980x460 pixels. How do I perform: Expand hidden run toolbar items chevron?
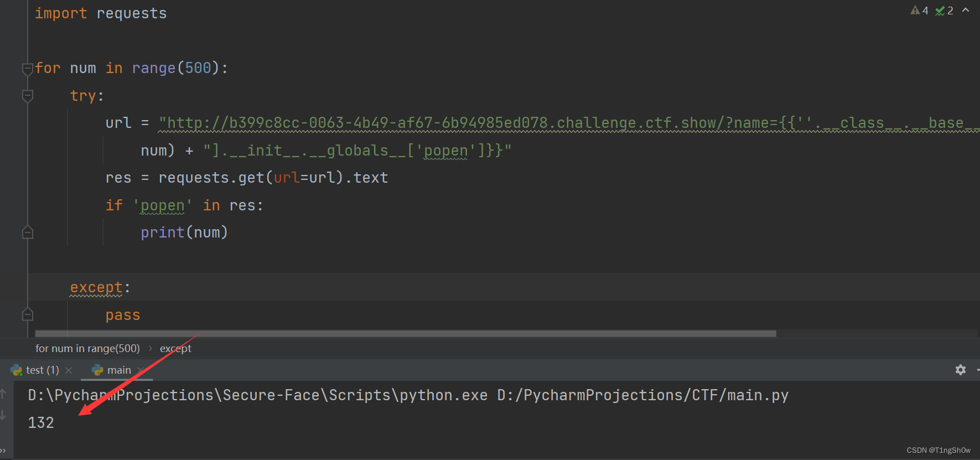coord(3,451)
